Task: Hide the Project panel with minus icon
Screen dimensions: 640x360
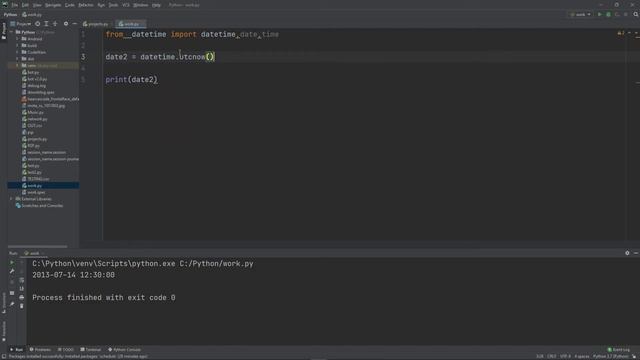Action: [74, 24]
